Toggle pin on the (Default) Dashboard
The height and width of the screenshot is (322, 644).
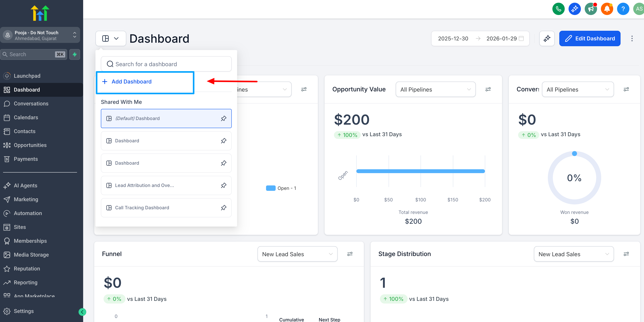(x=223, y=118)
